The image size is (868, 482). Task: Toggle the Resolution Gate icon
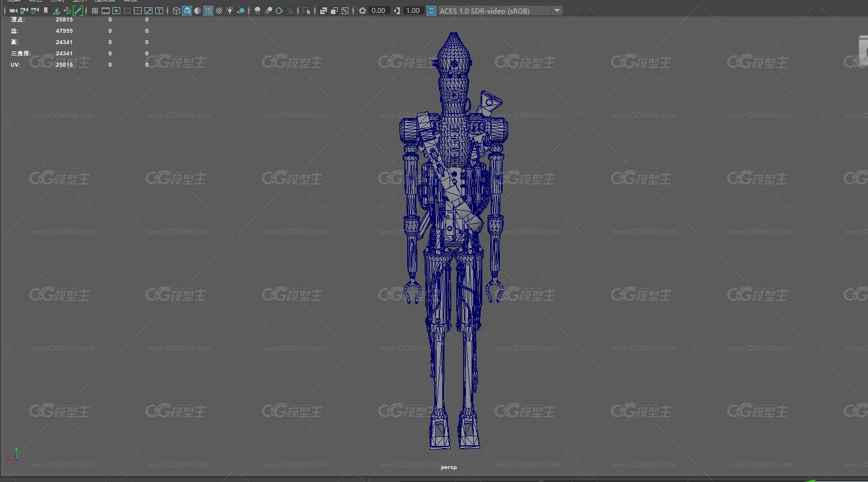tap(116, 11)
